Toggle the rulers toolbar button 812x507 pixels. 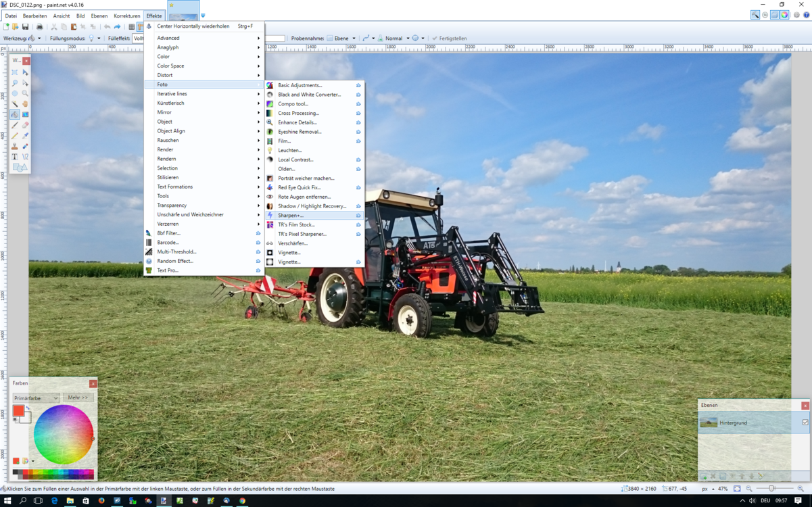click(x=141, y=27)
